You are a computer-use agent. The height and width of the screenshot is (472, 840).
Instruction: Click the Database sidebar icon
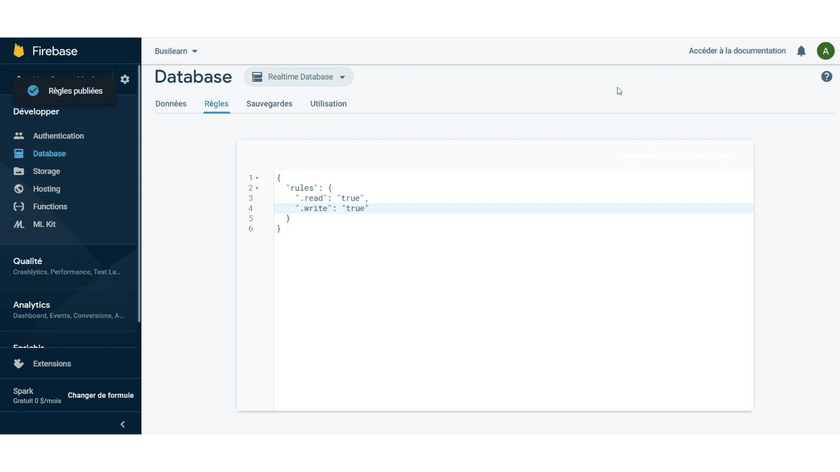[x=19, y=154]
